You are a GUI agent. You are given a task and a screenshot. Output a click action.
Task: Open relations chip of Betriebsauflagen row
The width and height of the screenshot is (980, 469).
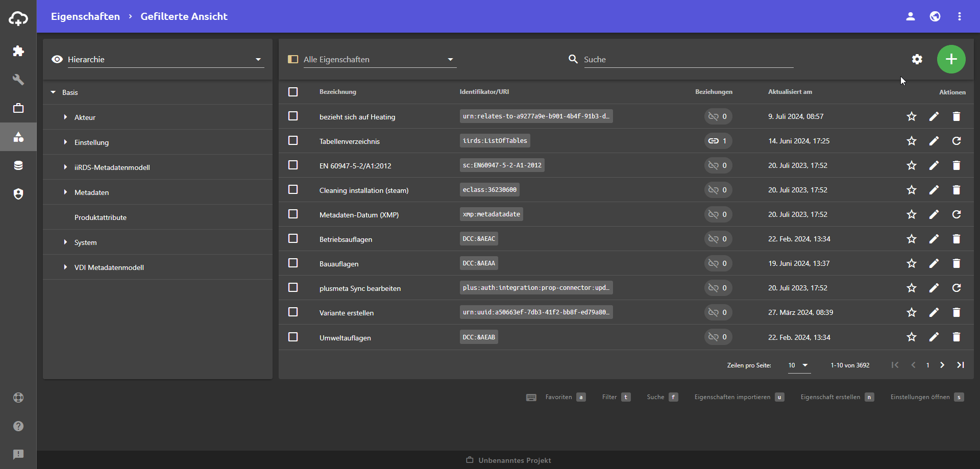click(718, 239)
